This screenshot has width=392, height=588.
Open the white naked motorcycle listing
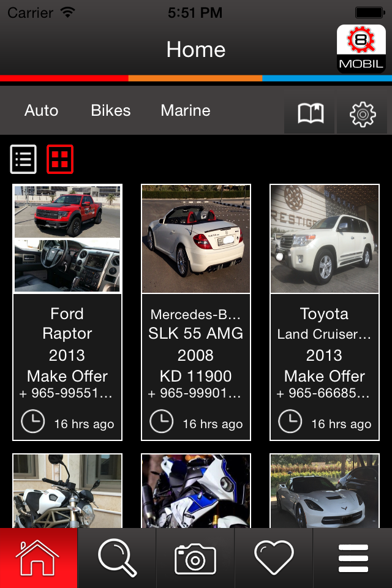tap(67, 491)
